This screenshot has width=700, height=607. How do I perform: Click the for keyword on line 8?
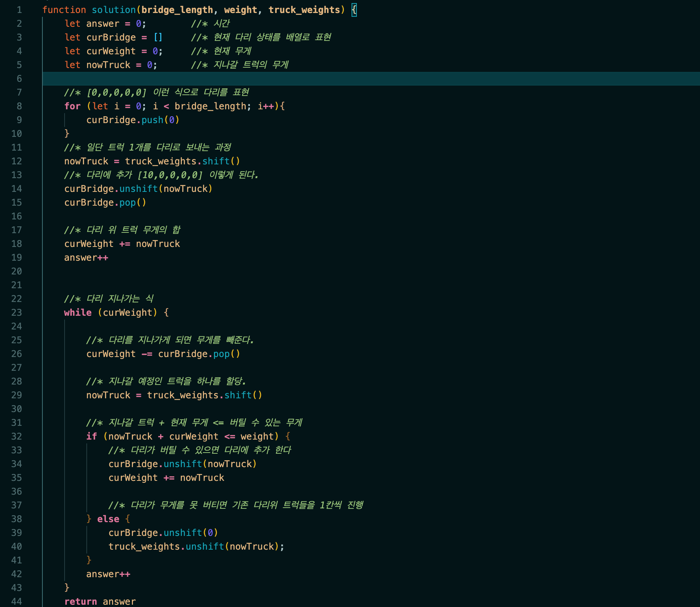pos(72,106)
